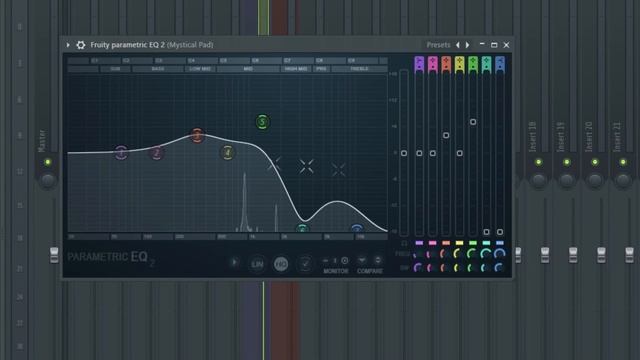Click the BASS frequency range label
This screenshot has width=640, height=360.
tap(158, 69)
